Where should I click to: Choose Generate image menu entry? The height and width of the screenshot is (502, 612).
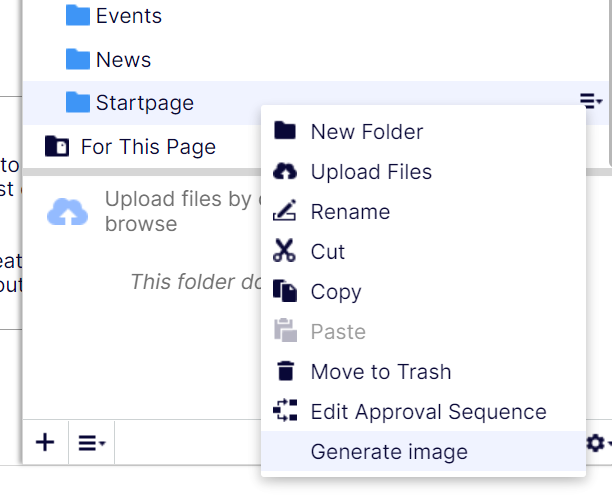(423, 451)
